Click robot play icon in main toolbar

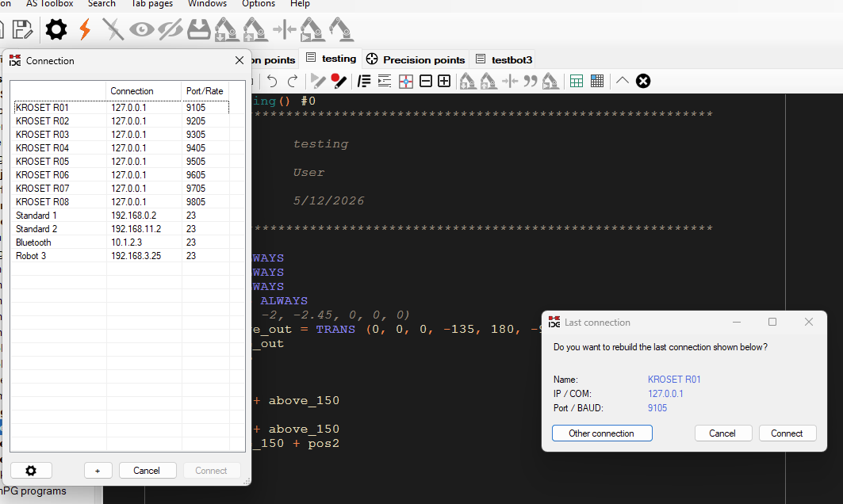point(312,29)
